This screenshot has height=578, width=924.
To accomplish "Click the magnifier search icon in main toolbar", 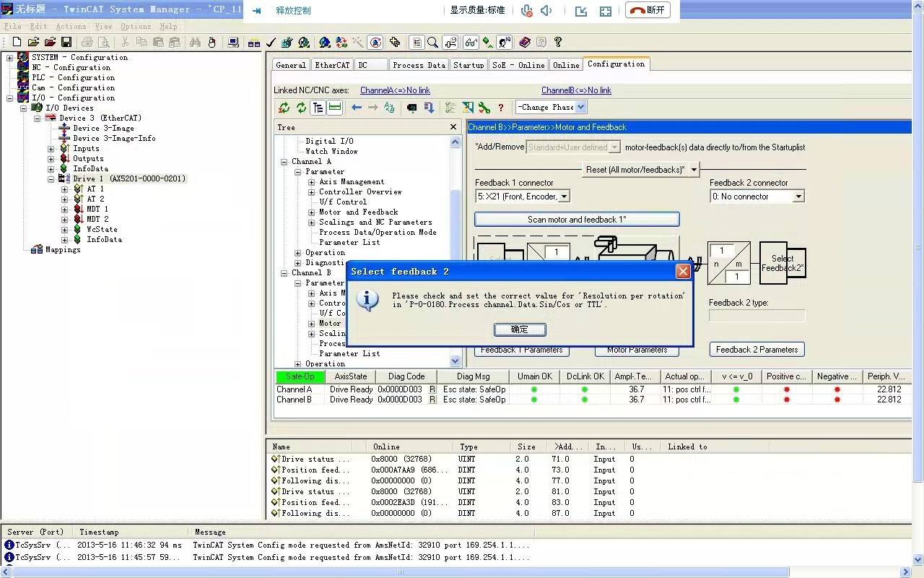I will tap(432, 43).
